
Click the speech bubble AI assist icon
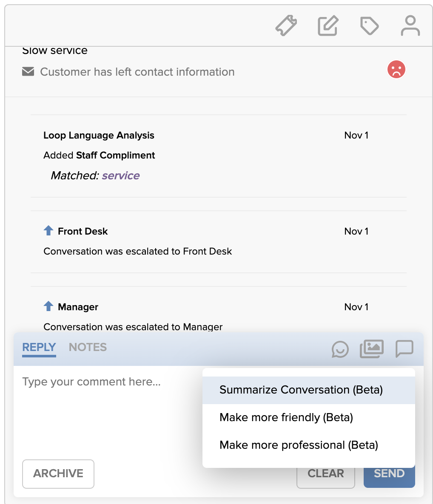pos(405,348)
